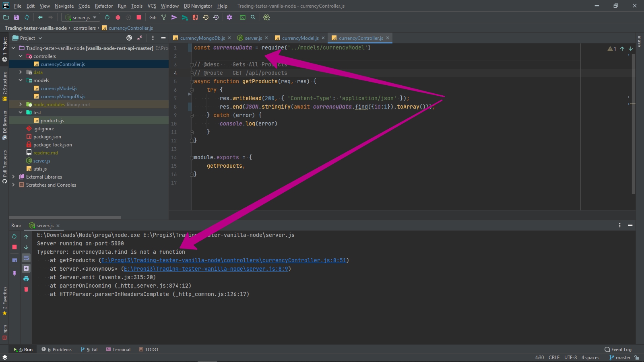Viewport: 644px width, 362px height.
Task: Click the Project panel horizontal scrollbar
Action: [65, 218]
